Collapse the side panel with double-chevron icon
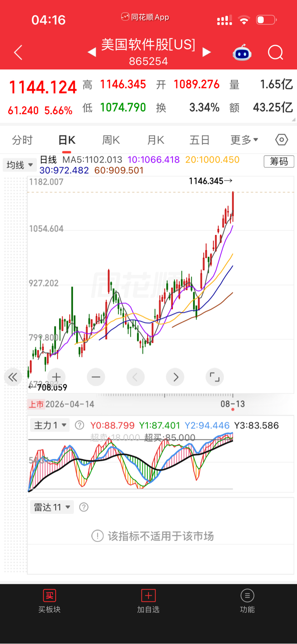297x644 pixels. 13,377
